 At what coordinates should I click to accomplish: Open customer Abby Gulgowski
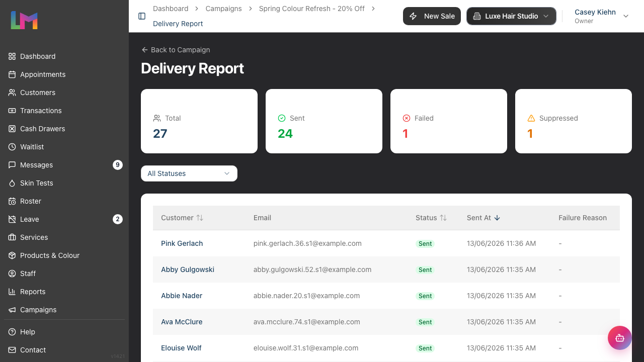[x=188, y=269]
